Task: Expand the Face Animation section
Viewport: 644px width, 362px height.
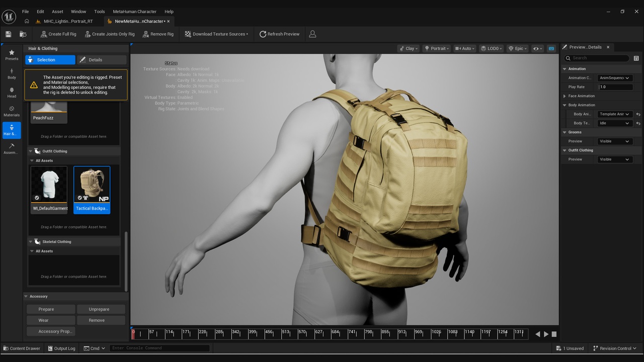Action: (x=565, y=96)
